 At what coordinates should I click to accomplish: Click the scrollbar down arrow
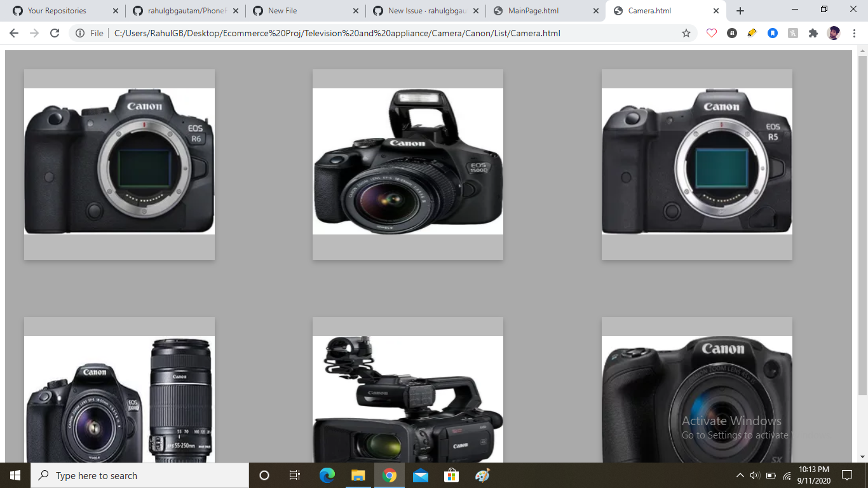[862, 456]
